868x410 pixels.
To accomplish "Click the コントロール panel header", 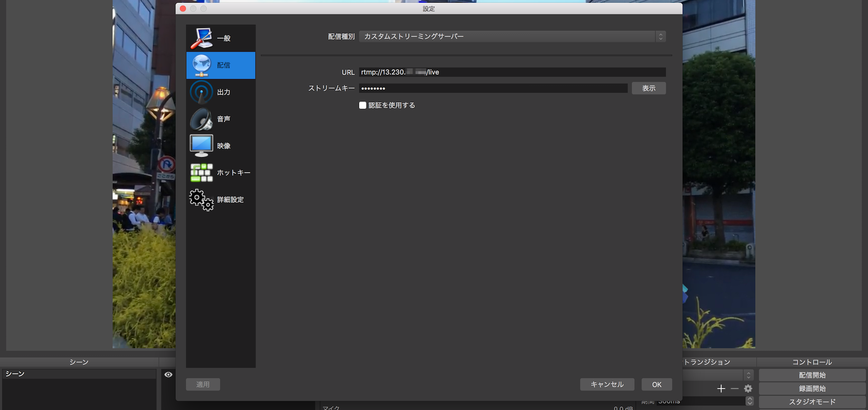I will (x=812, y=362).
